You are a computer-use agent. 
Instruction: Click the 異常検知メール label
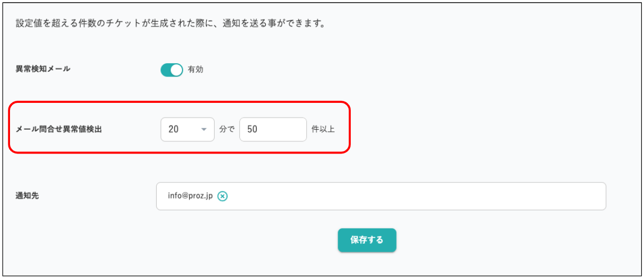click(x=43, y=69)
